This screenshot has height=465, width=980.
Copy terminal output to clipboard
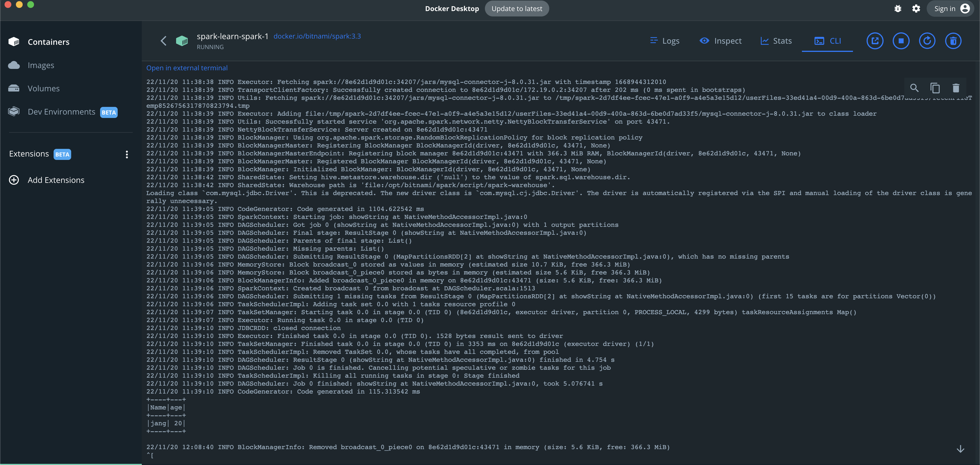[935, 88]
